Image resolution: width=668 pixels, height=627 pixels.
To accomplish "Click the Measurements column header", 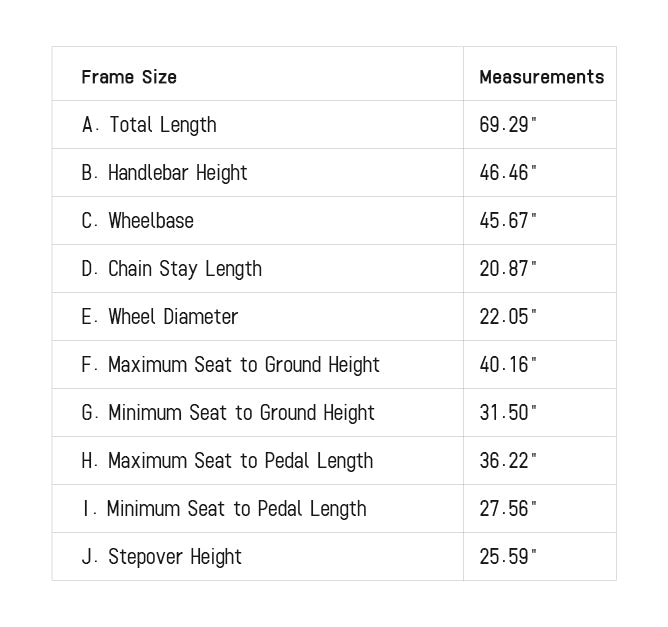I will coord(541,77).
